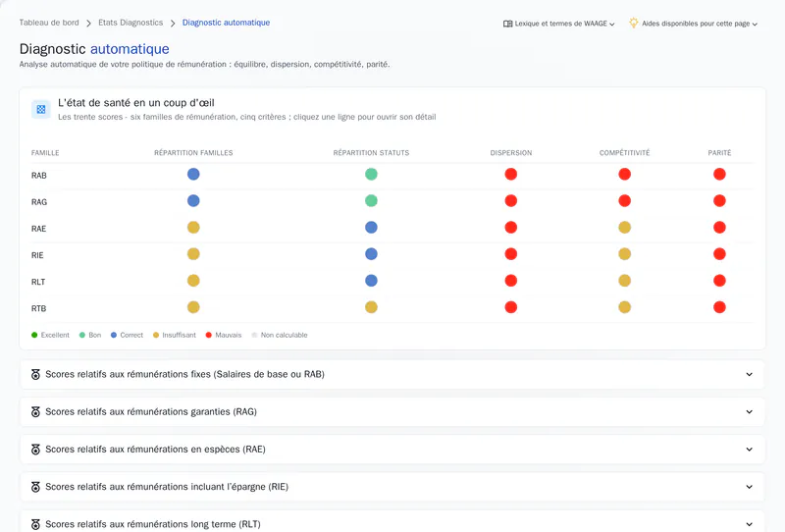Screen dimensions: 785x532
Task: Click the RAB family row label
Action: [39, 176]
